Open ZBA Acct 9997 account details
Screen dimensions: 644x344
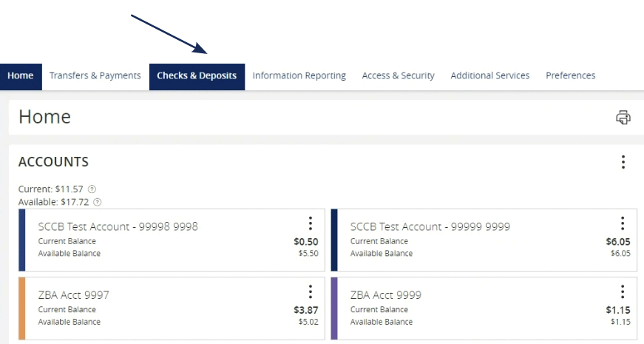click(73, 295)
